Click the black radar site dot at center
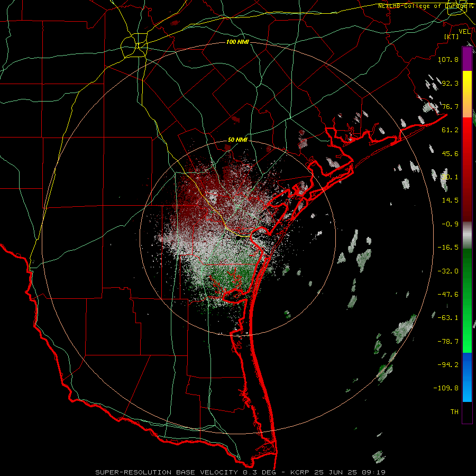This screenshot has width=476, height=476. click(x=238, y=238)
